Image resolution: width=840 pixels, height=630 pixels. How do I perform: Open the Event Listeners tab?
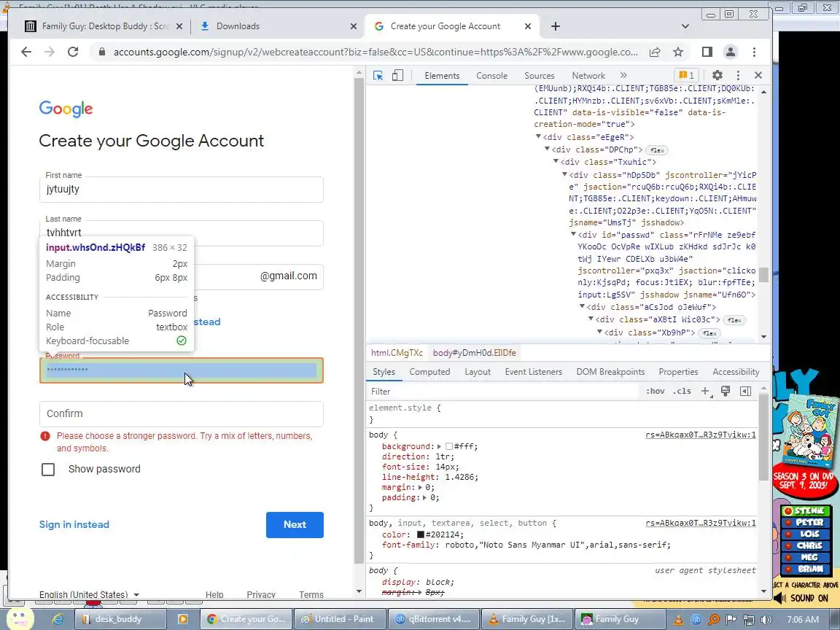pyautogui.click(x=534, y=372)
